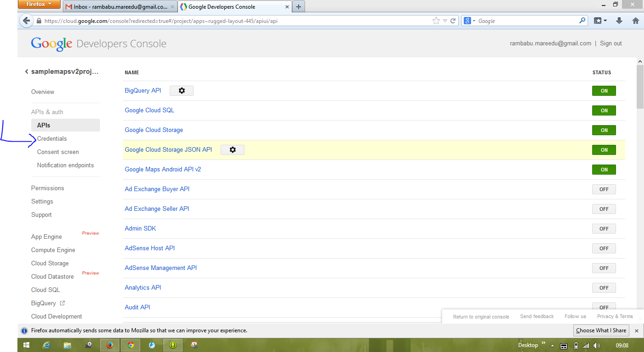Open BigQuery API settings gear
The width and height of the screenshot is (644, 352).
tap(182, 91)
